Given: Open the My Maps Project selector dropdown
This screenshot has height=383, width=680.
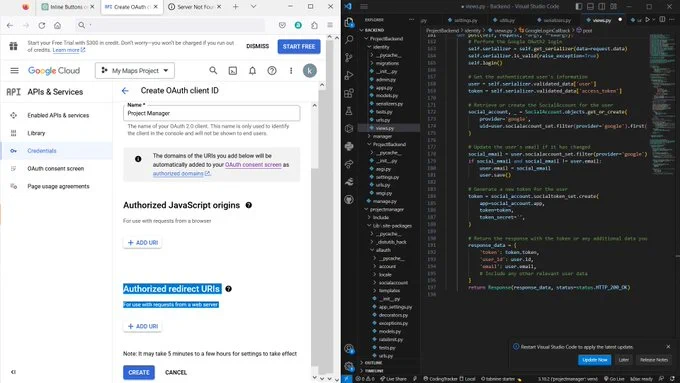Looking at the screenshot, I should 135,70.
